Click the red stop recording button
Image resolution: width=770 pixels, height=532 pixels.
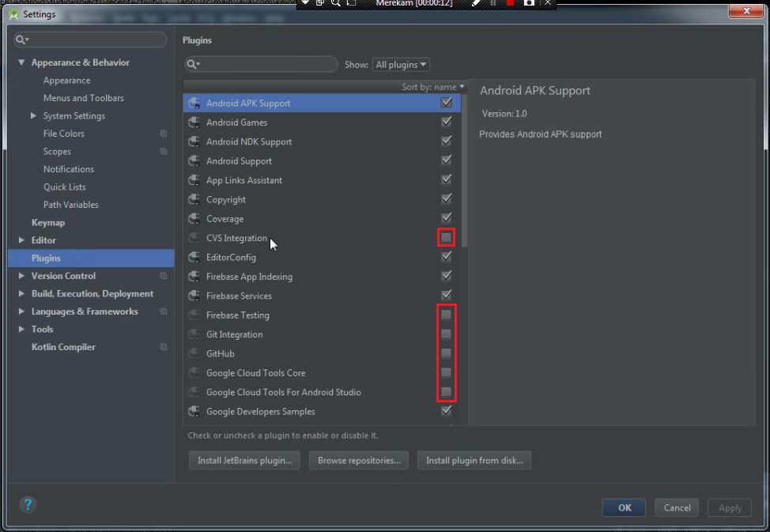coord(510,3)
